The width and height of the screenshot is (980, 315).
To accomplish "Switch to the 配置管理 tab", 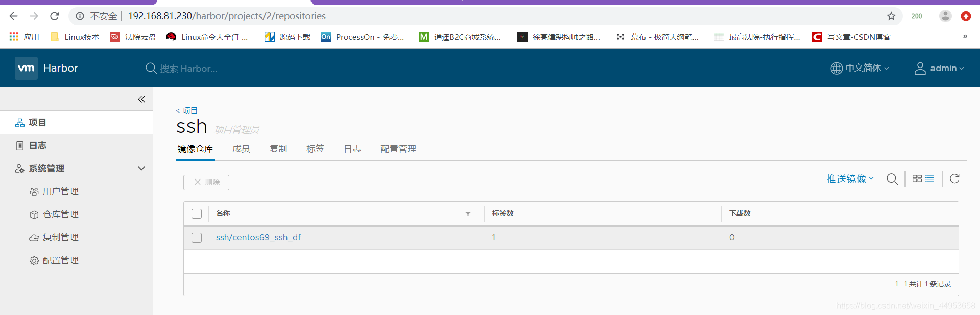I will pos(398,149).
